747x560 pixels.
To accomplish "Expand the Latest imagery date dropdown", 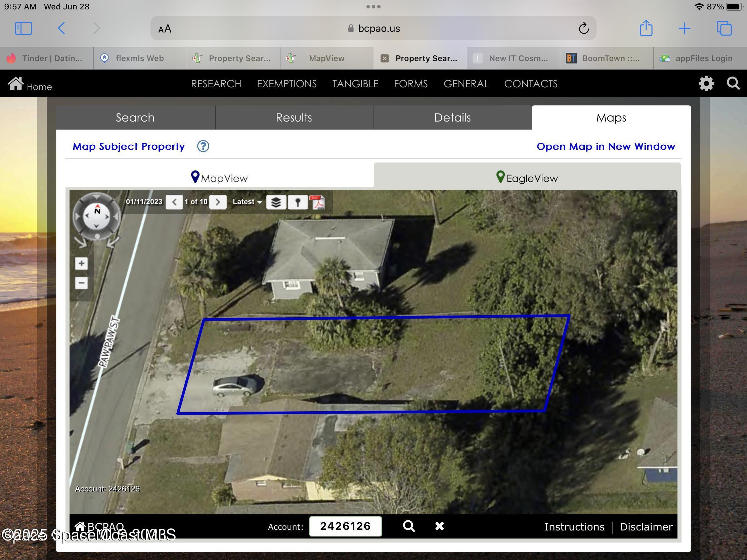I will coord(247,202).
